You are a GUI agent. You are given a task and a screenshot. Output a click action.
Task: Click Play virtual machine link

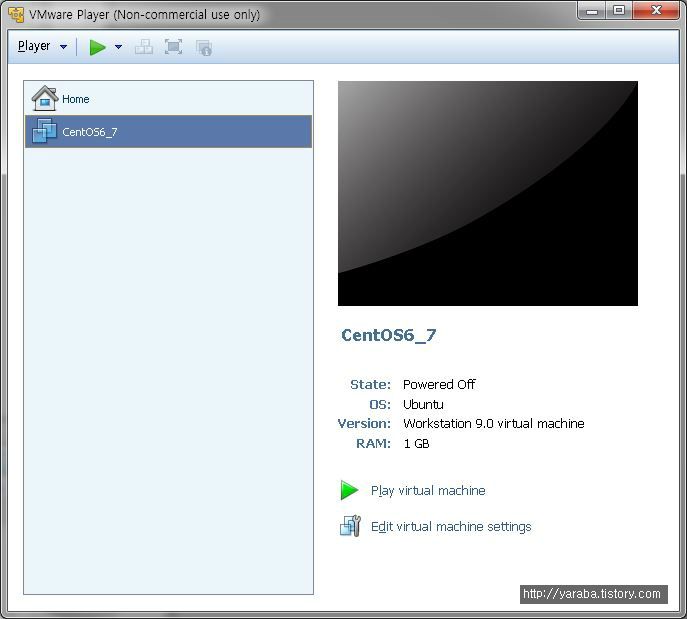(428, 491)
